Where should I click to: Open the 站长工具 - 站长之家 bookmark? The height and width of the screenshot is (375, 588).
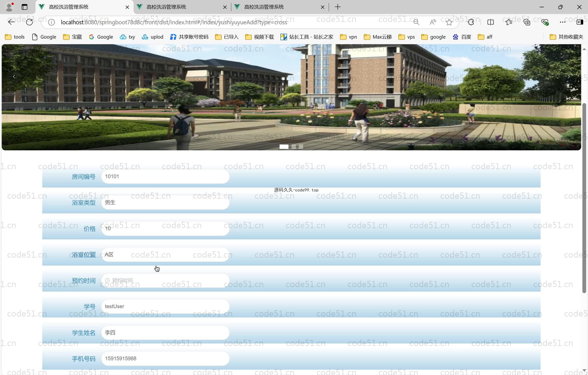point(307,37)
